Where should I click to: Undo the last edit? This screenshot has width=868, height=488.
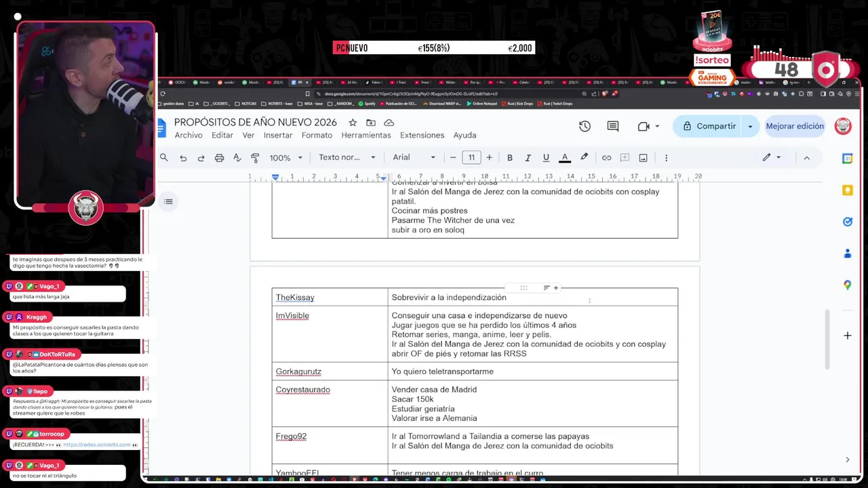tap(183, 157)
